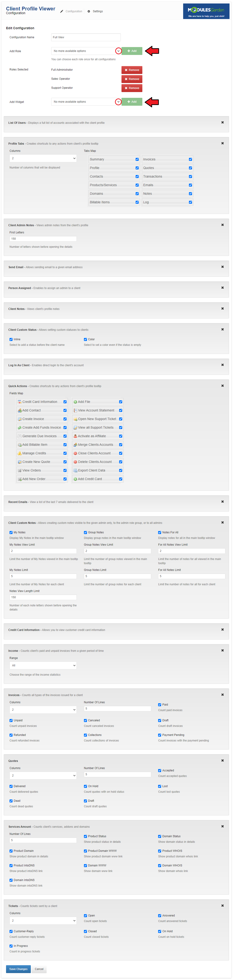The height and width of the screenshot is (980, 233).
Task: Click the Configuration Name input field
Action: point(86,37)
